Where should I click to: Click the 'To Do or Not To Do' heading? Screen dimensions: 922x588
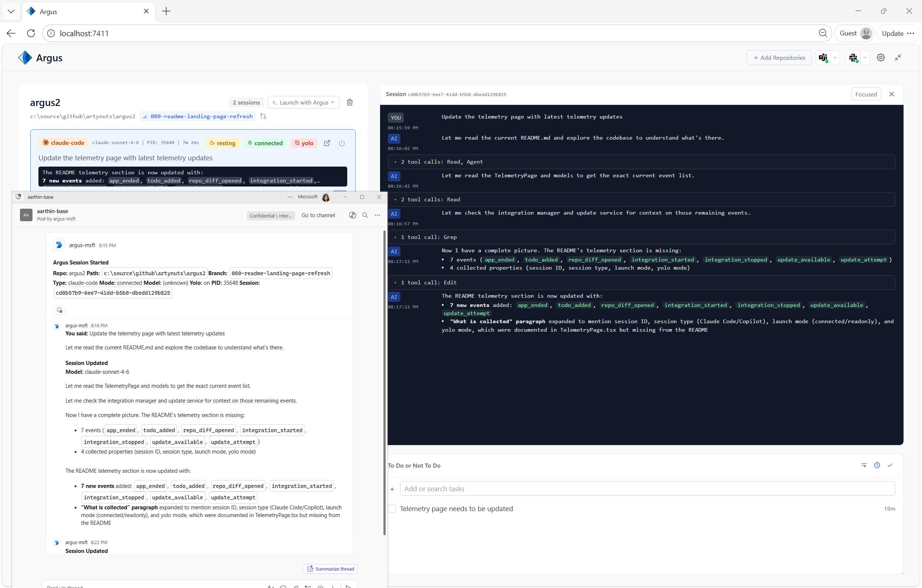click(x=414, y=465)
